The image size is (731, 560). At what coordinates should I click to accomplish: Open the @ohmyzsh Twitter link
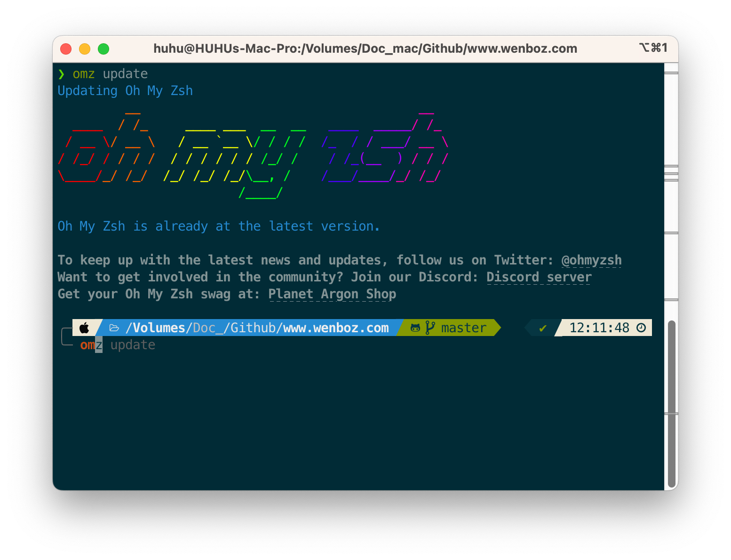(x=591, y=260)
